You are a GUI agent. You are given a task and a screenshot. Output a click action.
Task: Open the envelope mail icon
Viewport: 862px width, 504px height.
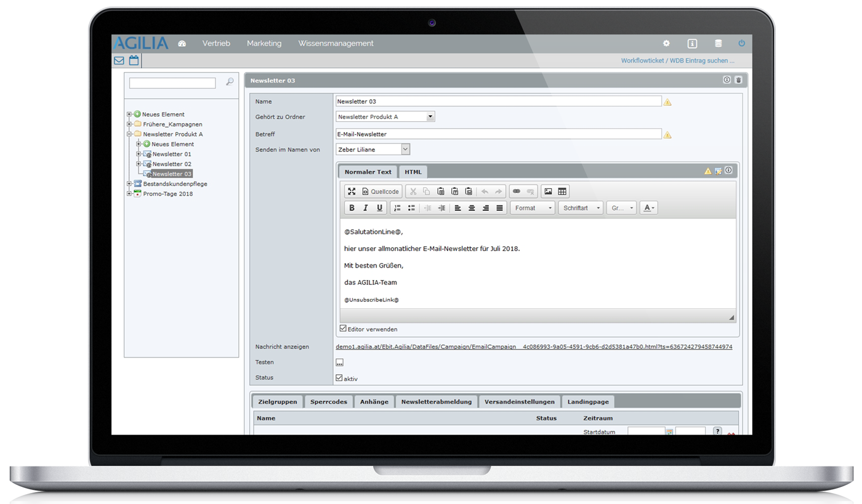pos(119,60)
